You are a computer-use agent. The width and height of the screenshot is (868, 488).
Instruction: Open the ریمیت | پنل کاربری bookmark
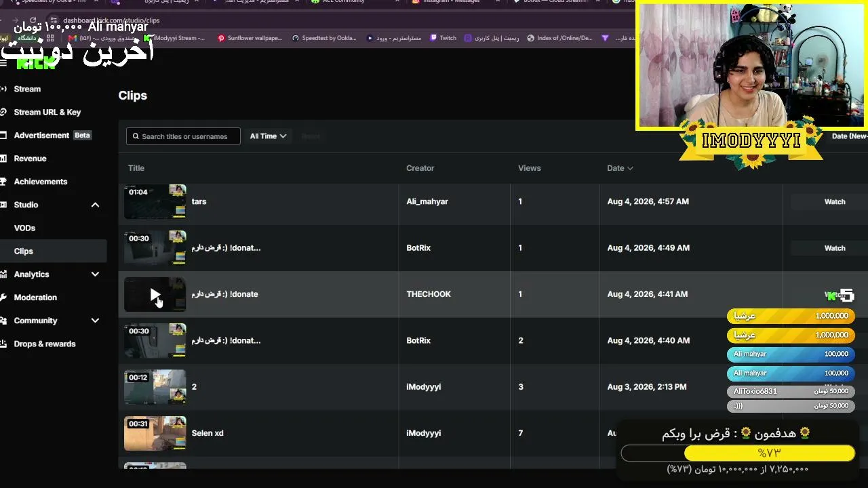[x=492, y=38]
